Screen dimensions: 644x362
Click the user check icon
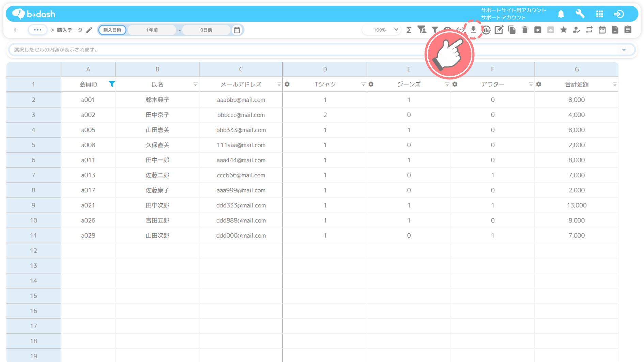576,30
